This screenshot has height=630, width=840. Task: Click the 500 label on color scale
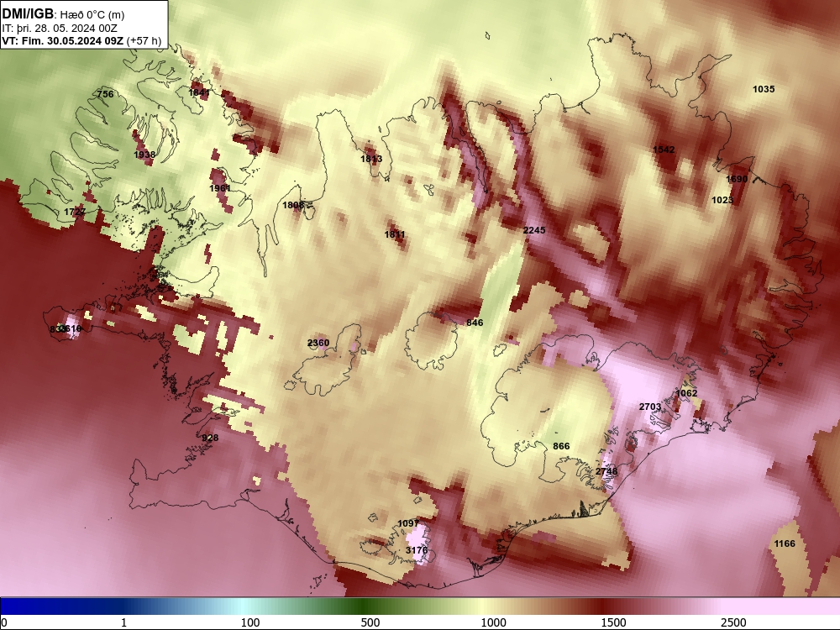pos(370,622)
